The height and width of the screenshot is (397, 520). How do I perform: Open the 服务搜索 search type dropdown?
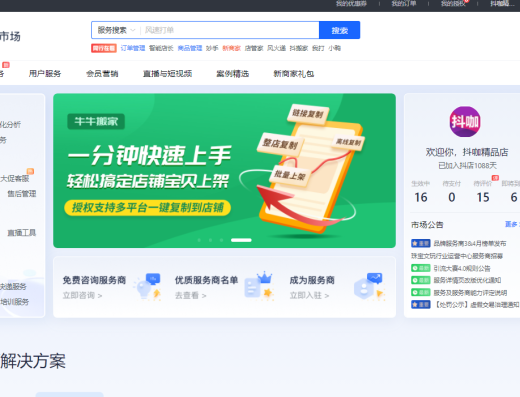click(116, 30)
